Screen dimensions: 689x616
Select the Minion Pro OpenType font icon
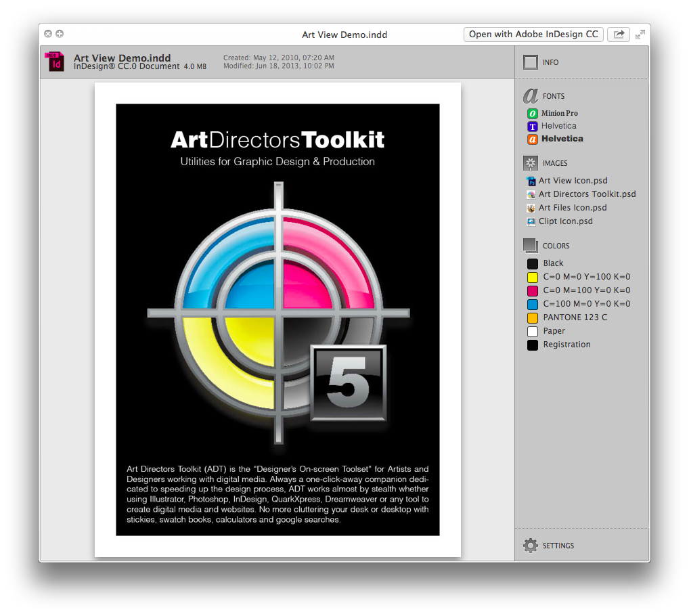[533, 113]
